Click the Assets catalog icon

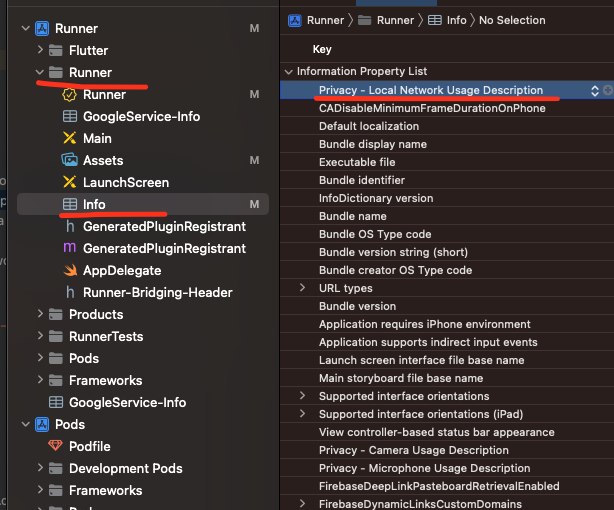[69, 160]
